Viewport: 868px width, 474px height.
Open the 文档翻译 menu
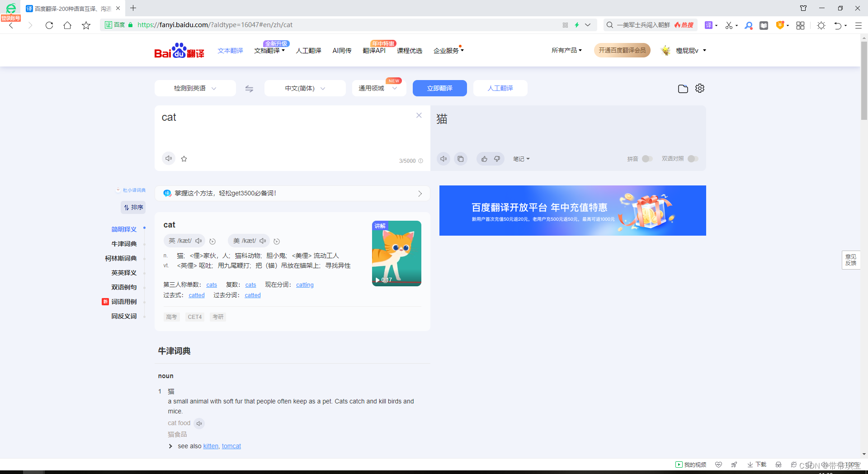click(269, 50)
